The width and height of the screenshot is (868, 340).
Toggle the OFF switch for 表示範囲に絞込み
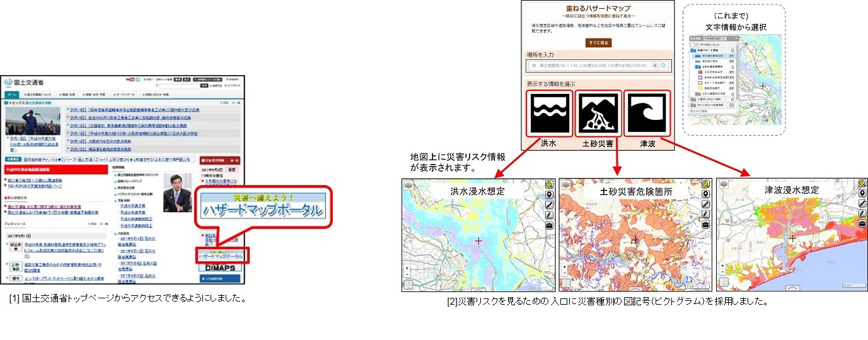pos(695,44)
